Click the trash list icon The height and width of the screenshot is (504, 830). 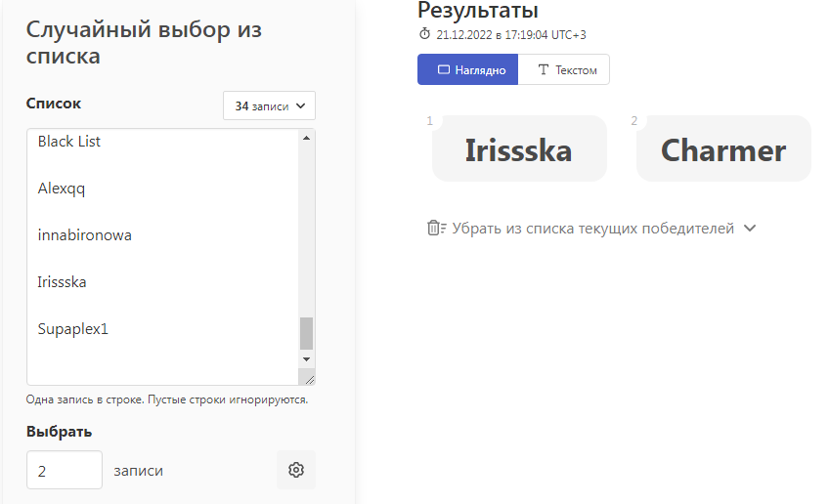point(436,228)
